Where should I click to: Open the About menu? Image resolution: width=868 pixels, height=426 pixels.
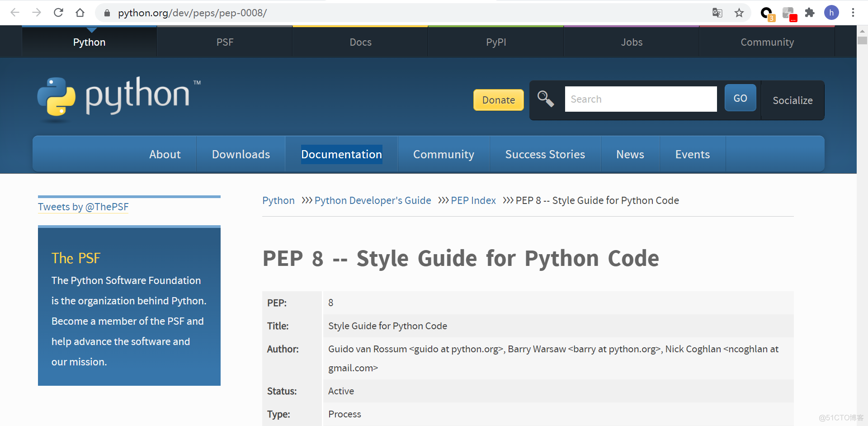click(x=165, y=154)
